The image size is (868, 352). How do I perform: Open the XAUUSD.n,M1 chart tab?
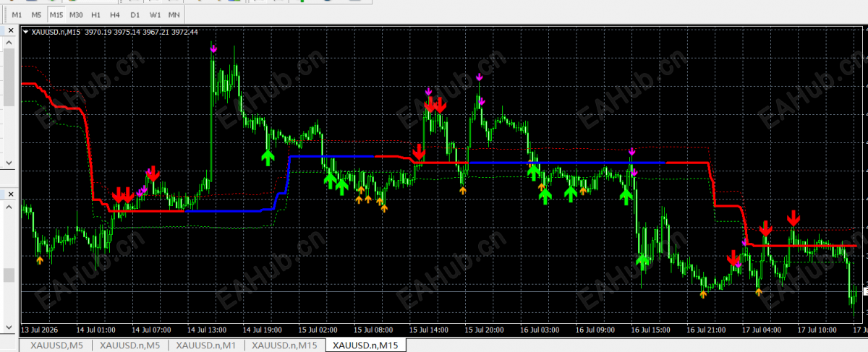tap(206, 345)
